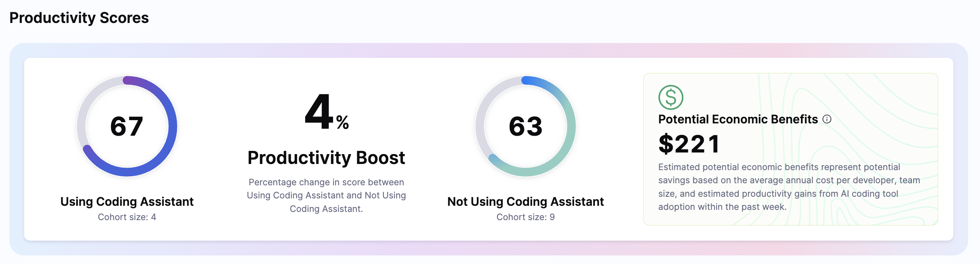Click the info icon beside Potential Economic Benefits
980x264 pixels.
coord(827,119)
